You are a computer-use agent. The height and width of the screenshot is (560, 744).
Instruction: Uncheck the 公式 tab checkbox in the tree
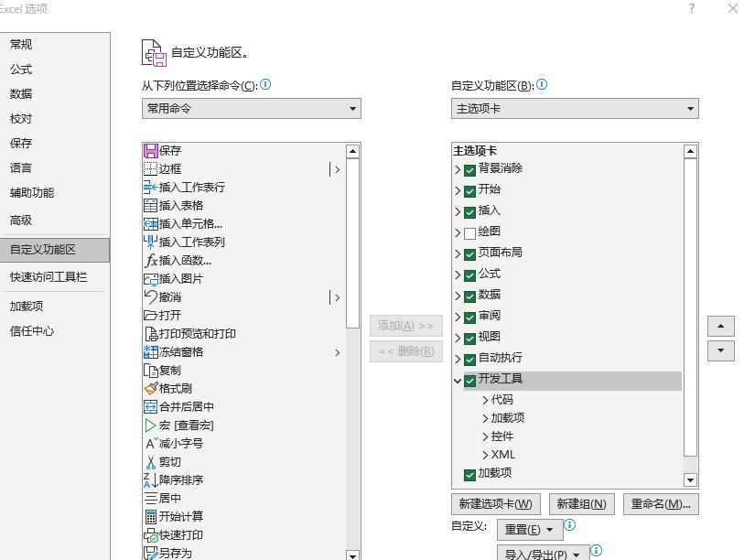pyautogui.click(x=469, y=275)
